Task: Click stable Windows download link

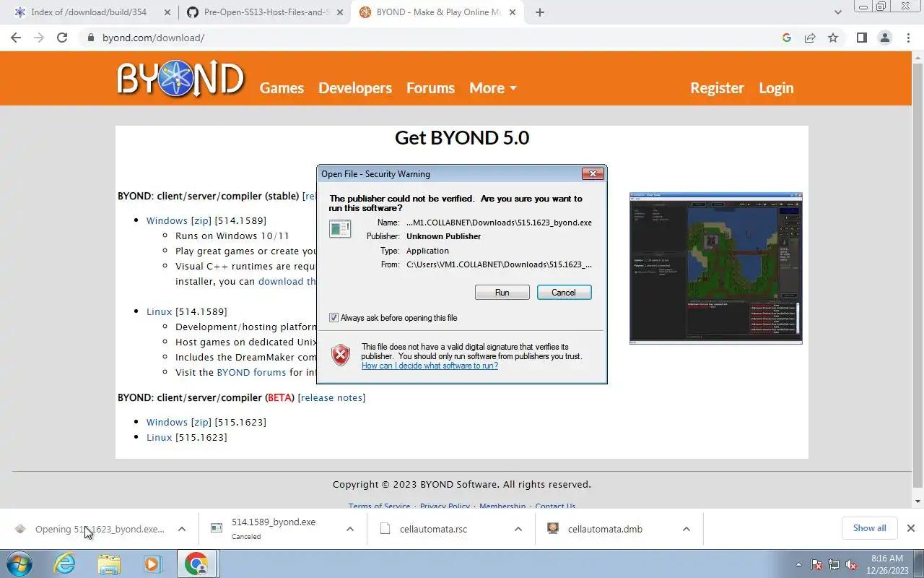Action: point(167,220)
